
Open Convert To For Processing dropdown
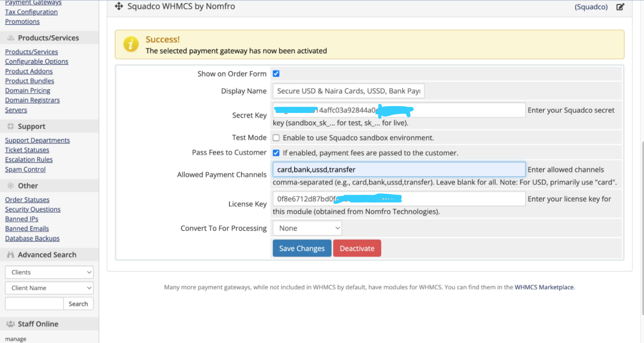tap(308, 228)
